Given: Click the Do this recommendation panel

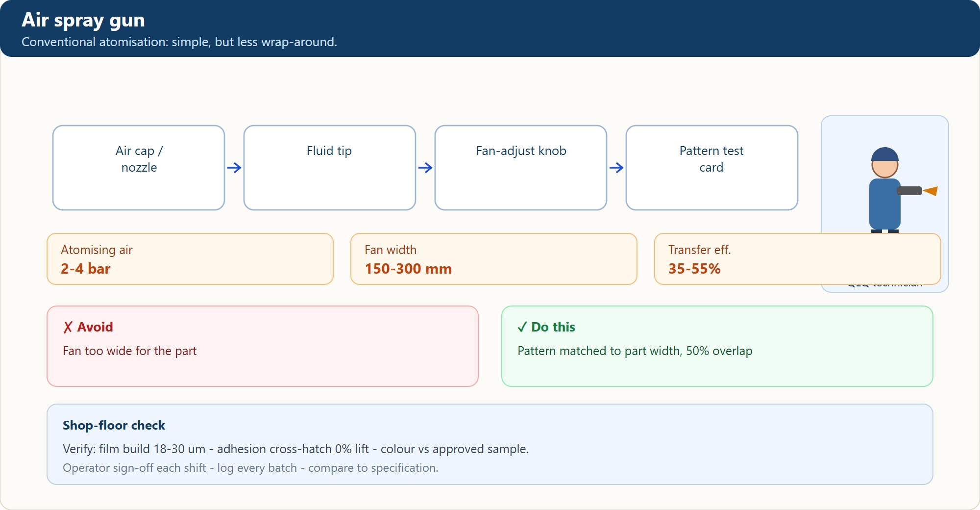Looking at the screenshot, I should [x=717, y=346].
